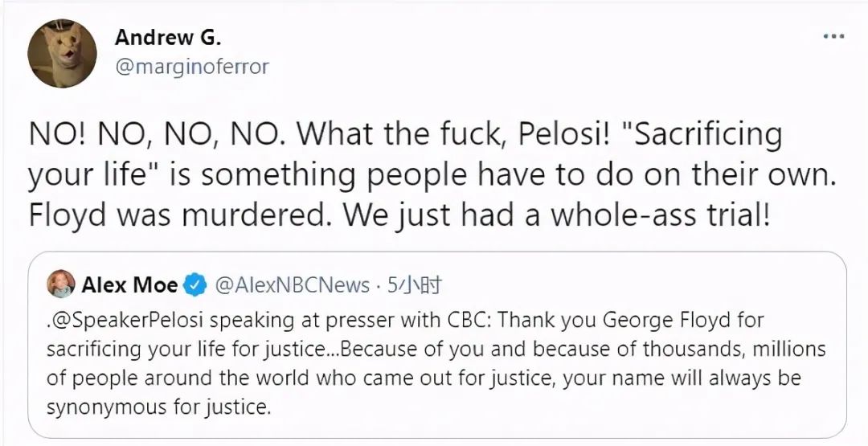Open the three-dot more options menu
The image size is (868, 446).
pos(833,37)
